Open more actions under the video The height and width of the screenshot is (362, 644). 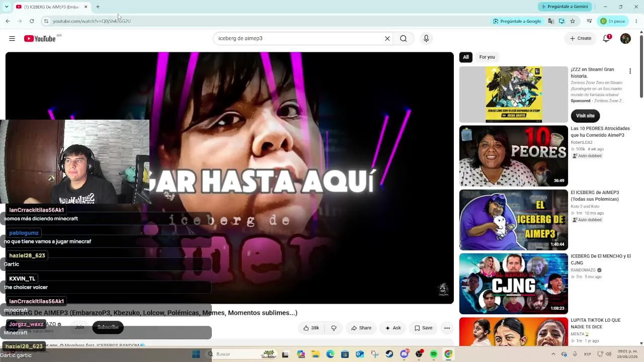coord(447,328)
